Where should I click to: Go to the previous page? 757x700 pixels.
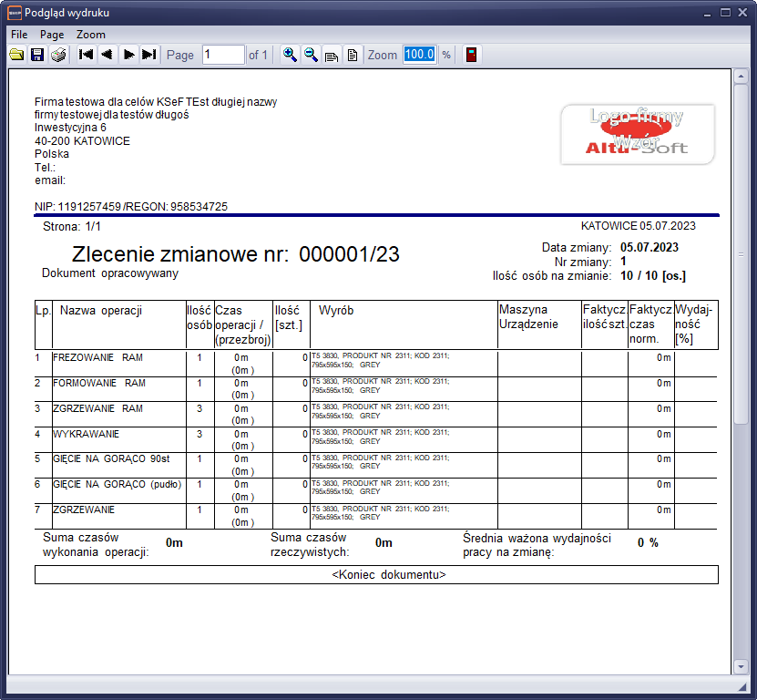[107, 55]
